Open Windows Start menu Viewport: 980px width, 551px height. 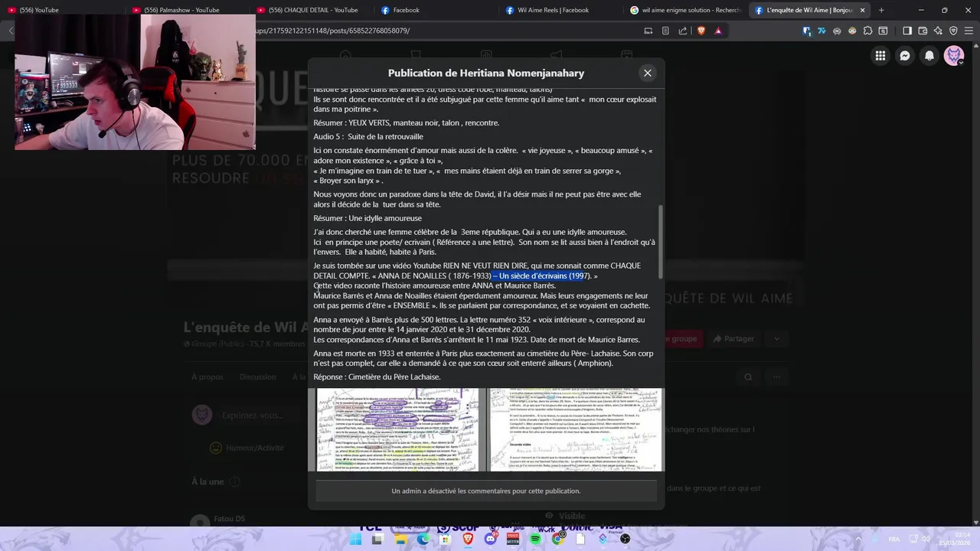pos(356,539)
